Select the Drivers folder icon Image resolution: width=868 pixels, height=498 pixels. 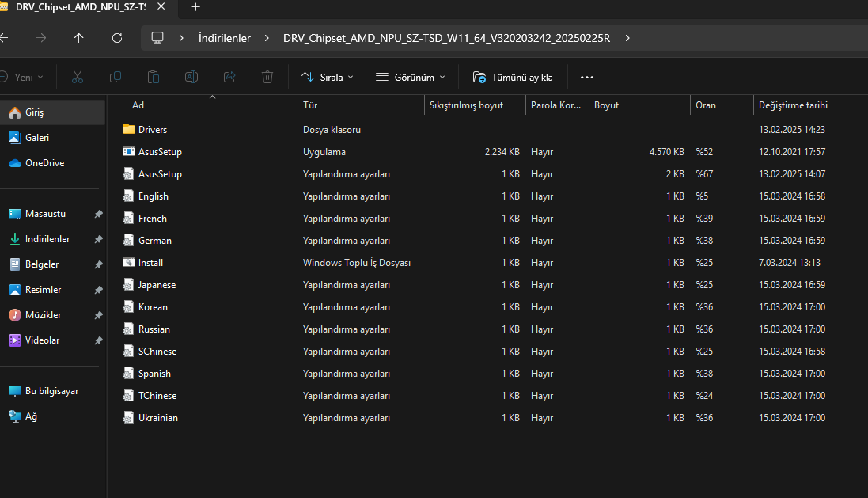129,129
